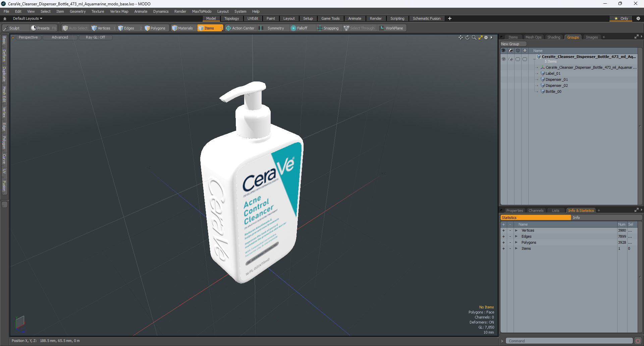The width and height of the screenshot is (644, 346).
Task: Select the Dispenser_01 item in Groups
Action: (x=556, y=79)
